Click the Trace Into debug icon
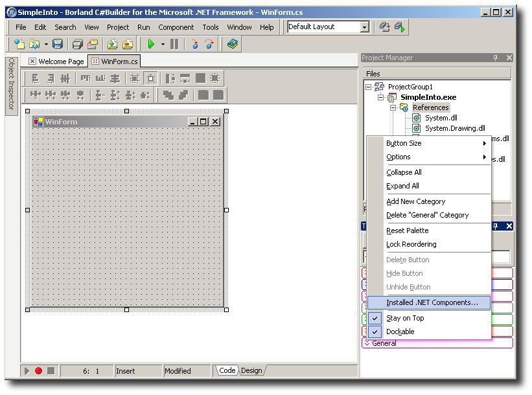532x395 pixels. pos(195,44)
